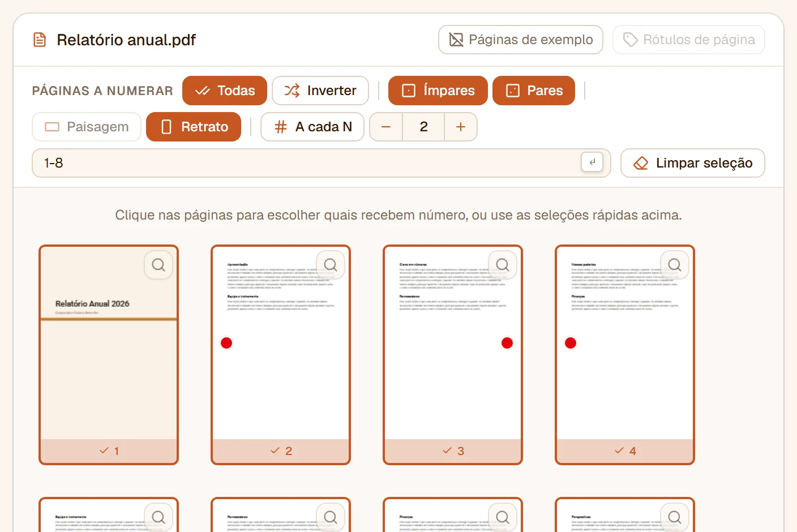Click the PDF file icon beside Relatório anual.pdf
The width and height of the screenshot is (797, 532).
[x=40, y=40]
